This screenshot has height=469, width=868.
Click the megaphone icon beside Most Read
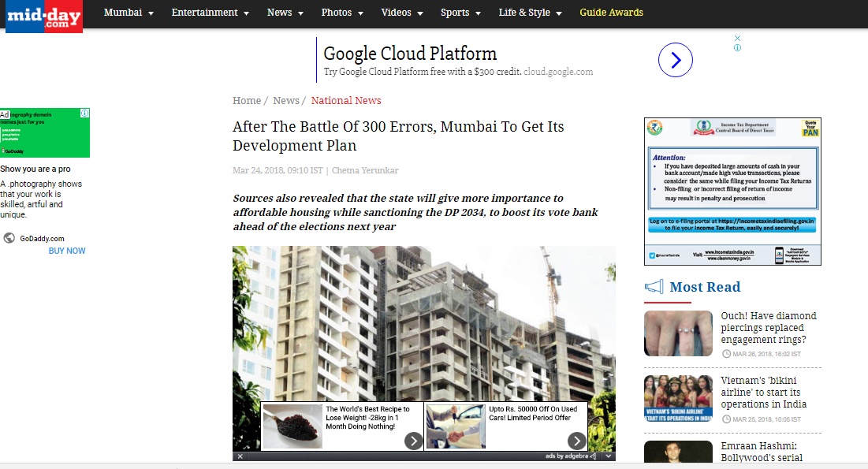(654, 286)
